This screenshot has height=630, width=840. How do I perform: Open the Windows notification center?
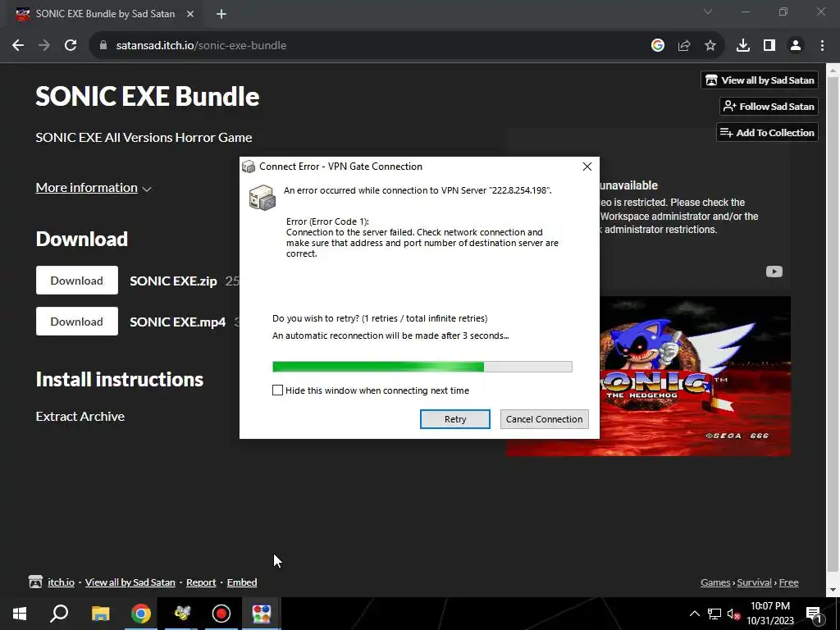[x=813, y=614]
